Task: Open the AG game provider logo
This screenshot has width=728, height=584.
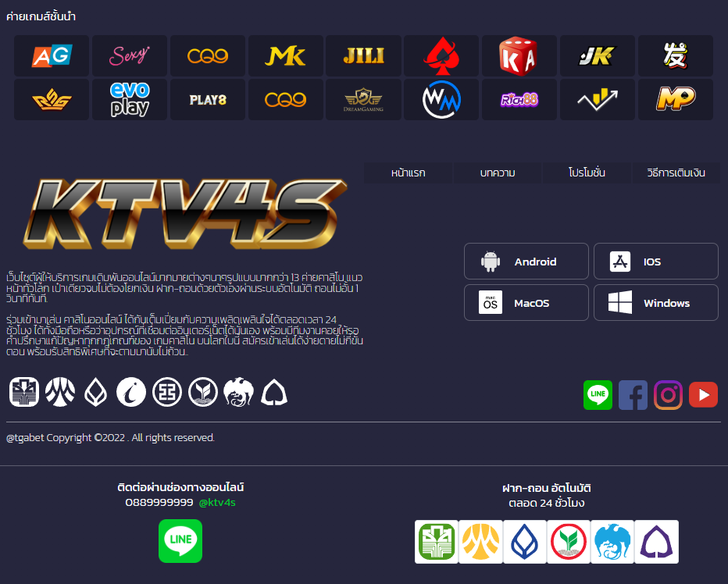Action: 52,55
